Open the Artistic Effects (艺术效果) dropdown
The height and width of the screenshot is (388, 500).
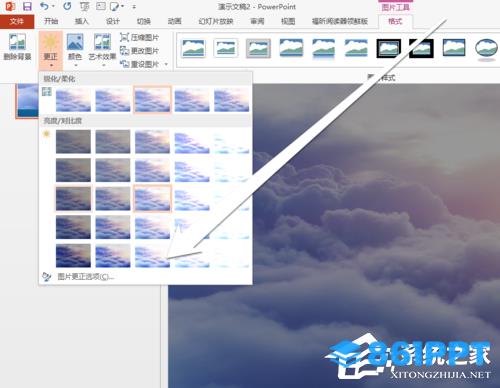click(102, 49)
